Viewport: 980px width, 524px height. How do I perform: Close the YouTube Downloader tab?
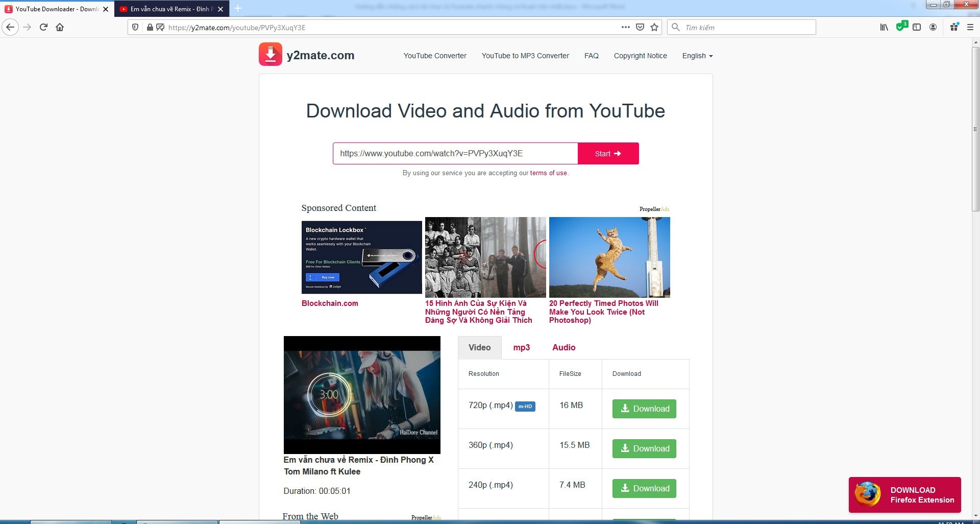click(106, 9)
